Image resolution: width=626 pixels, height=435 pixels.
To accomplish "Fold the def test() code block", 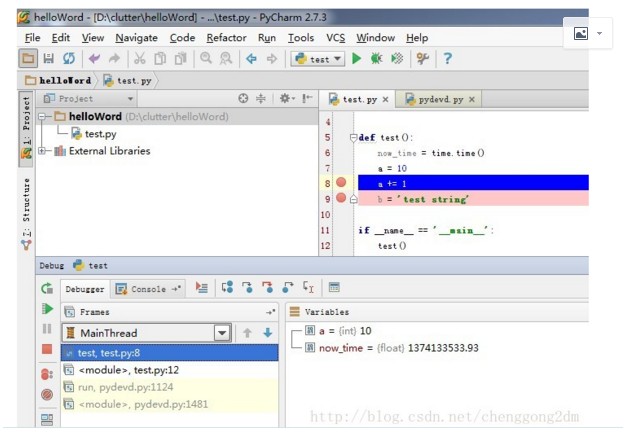I will tap(353, 138).
